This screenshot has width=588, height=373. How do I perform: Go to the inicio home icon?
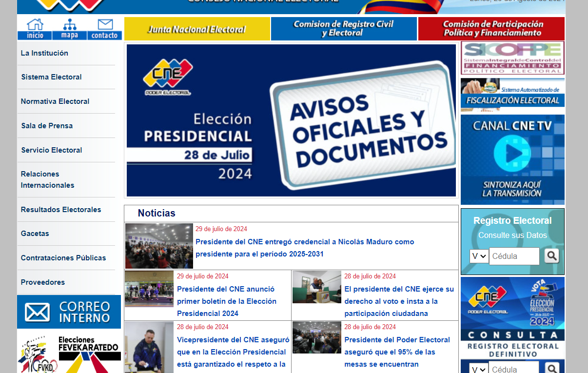(x=35, y=29)
